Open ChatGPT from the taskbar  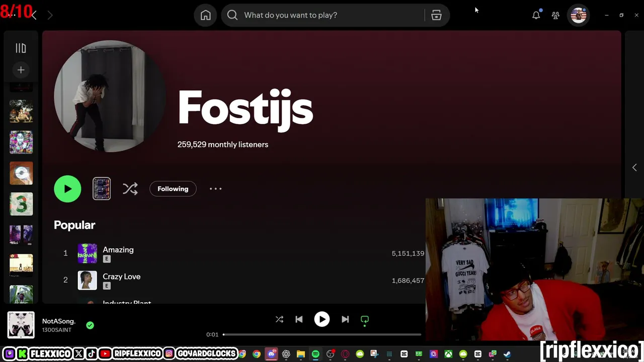point(286,354)
